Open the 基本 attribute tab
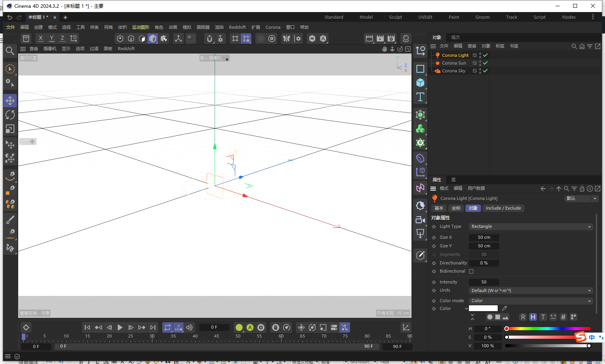This screenshot has width=605, height=364. click(x=439, y=208)
